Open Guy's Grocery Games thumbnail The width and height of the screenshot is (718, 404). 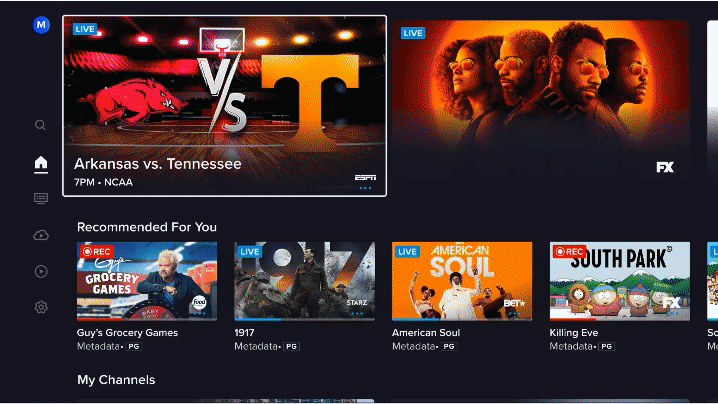(x=147, y=281)
